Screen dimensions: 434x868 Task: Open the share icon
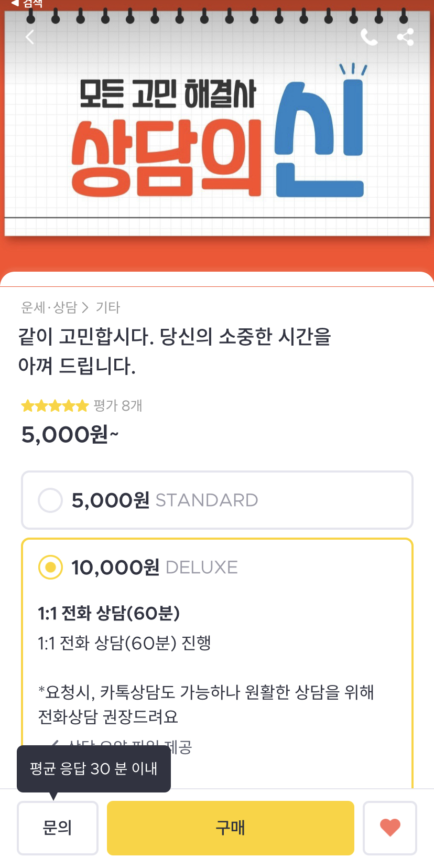point(405,37)
